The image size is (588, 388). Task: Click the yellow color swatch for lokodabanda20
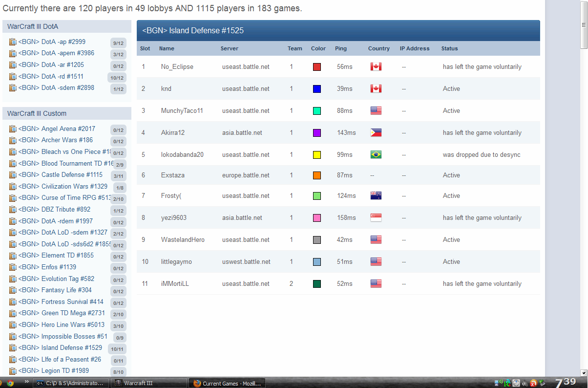[x=317, y=155]
